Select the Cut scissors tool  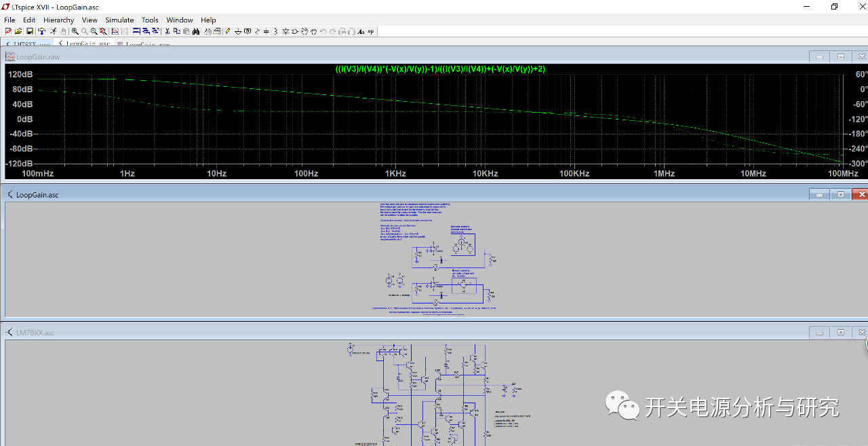pyautogui.click(x=167, y=31)
